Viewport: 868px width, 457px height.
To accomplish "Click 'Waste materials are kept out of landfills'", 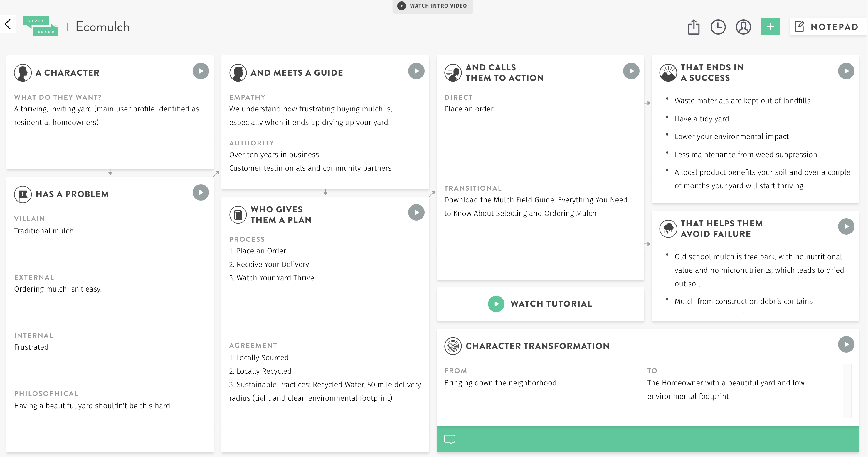I will (x=742, y=101).
